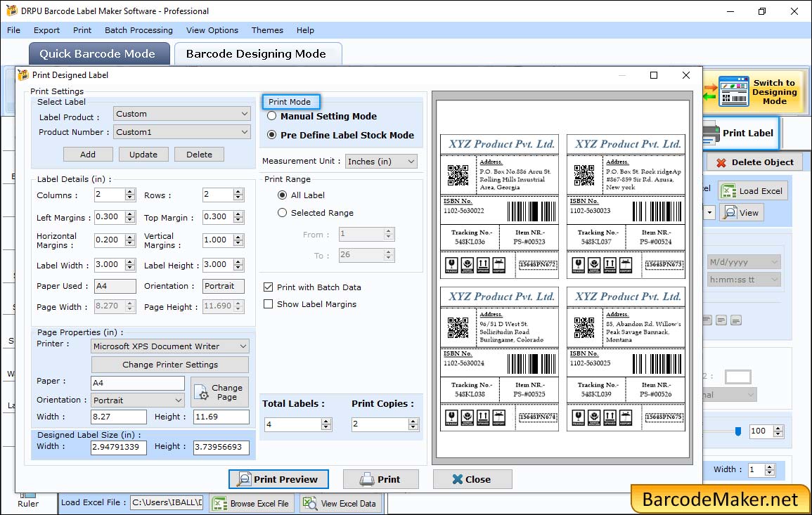The image size is (812, 515).
Task: Toggle Print with Batch Data checkbox
Action: click(269, 287)
